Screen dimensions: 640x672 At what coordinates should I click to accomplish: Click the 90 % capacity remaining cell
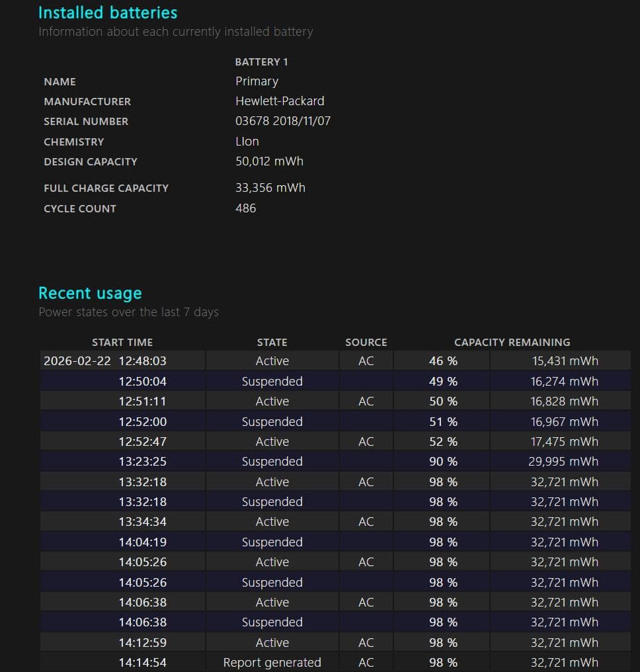443,462
